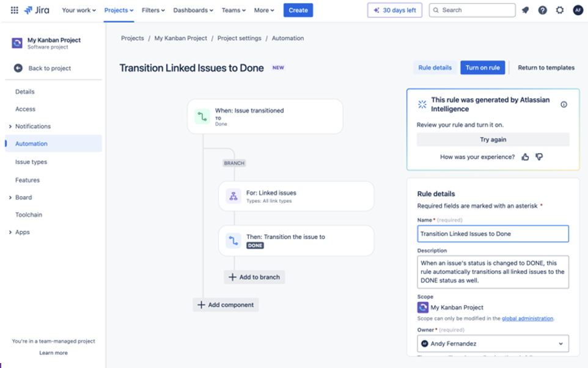
Task: Click the thumbs down feedback icon
Action: coord(539,157)
